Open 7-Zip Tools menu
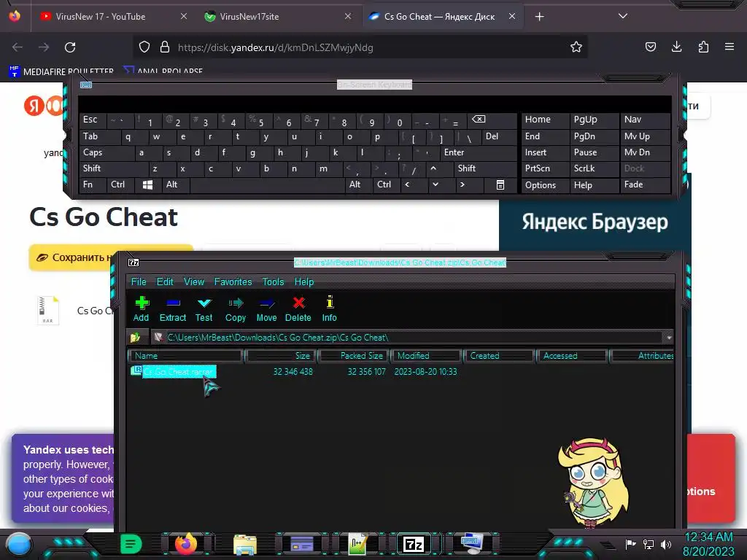This screenshot has height=560, width=747. [x=273, y=281]
